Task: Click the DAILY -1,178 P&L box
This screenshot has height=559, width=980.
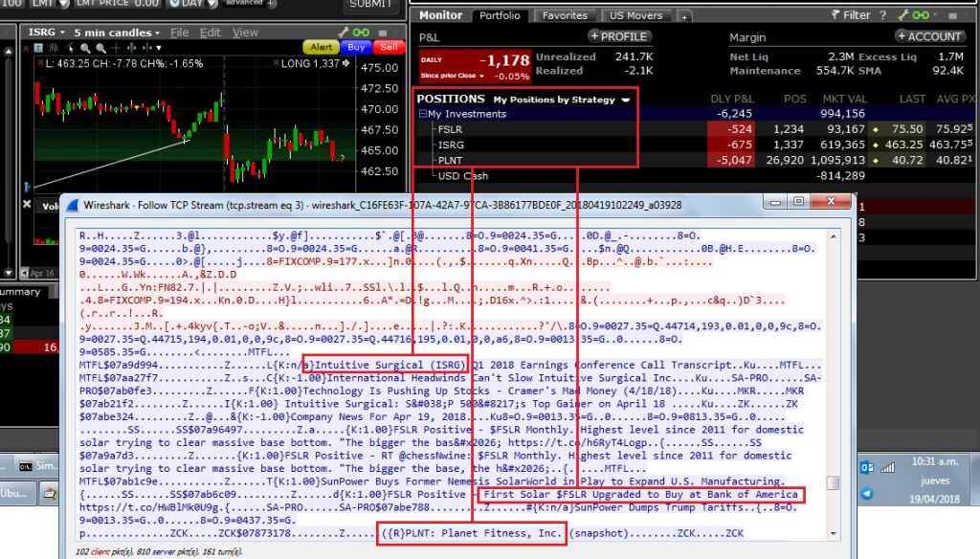Action: pos(475,66)
